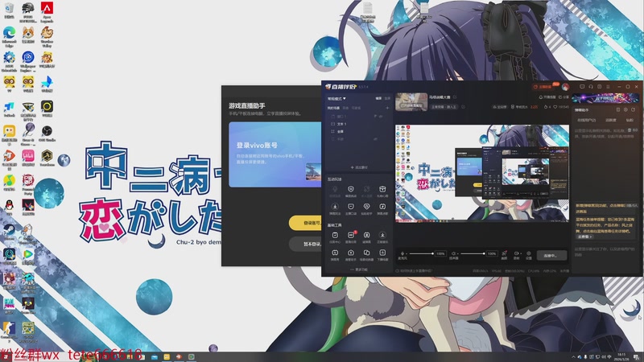This screenshot has height=362, width=644.
Task: Click the 去查看 button in the notice
Action: click(584, 237)
